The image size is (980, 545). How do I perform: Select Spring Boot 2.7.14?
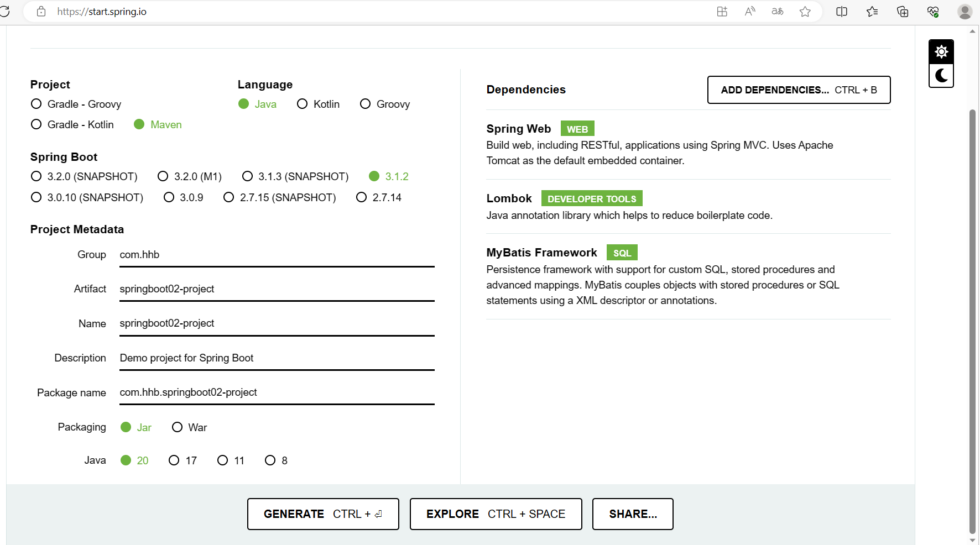[379, 197]
